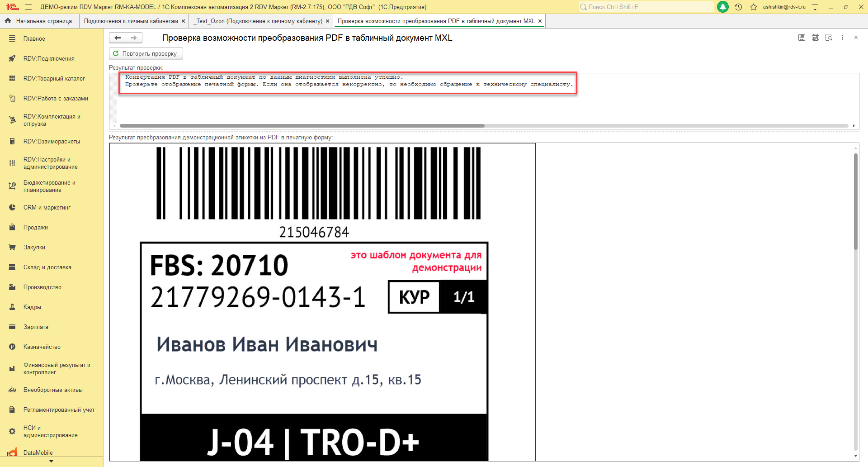The width and height of the screenshot is (868, 467).
Task: Click the barcode number 215046784
Action: pos(314,232)
